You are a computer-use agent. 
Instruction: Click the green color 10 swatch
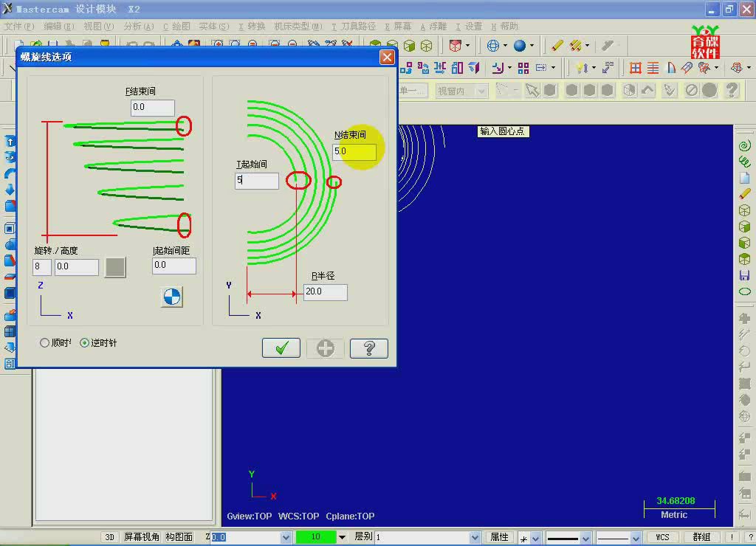tap(316, 537)
